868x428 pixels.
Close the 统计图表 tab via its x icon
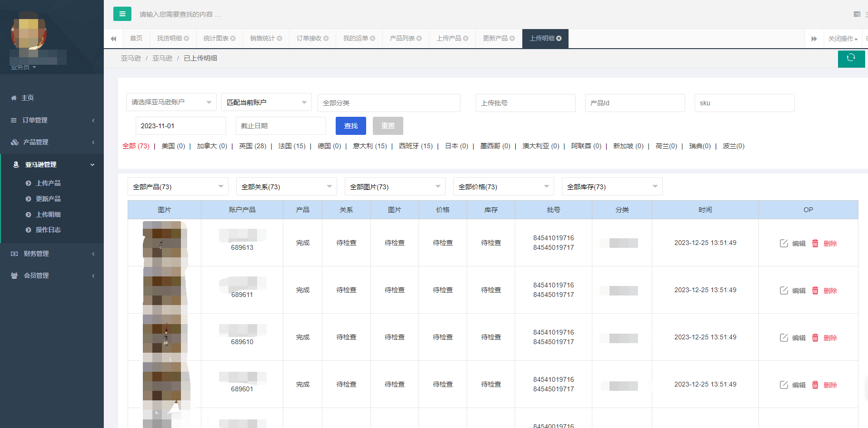(x=233, y=39)
